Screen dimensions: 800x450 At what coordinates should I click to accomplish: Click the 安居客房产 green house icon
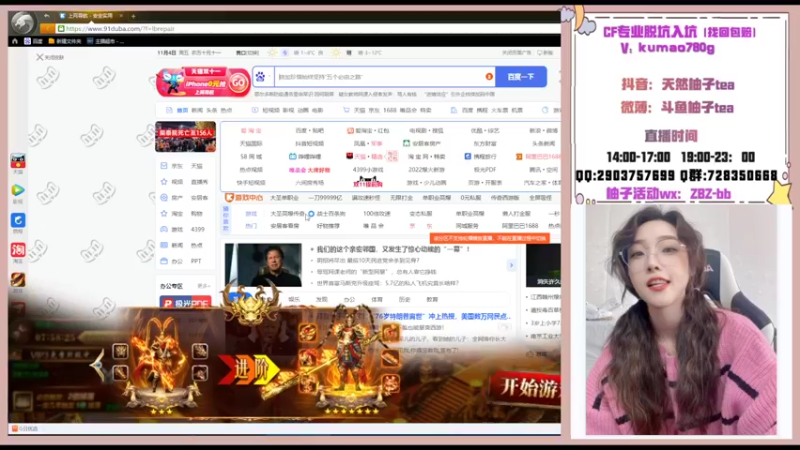[x=406, y=143]
